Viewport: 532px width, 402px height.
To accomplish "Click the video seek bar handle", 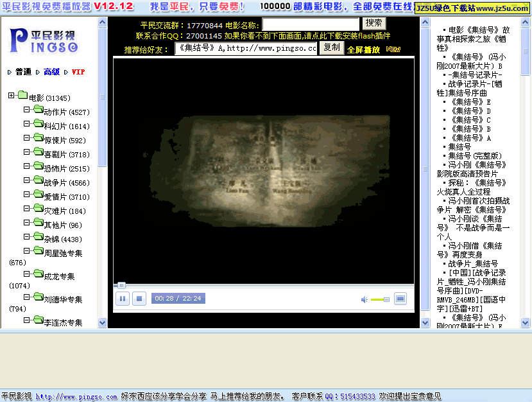I will tap(121, 286).
